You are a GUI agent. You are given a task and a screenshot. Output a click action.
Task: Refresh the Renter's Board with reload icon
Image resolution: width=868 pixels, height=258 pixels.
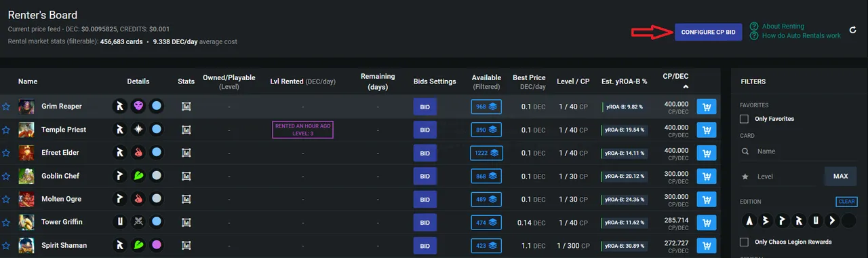853,31
